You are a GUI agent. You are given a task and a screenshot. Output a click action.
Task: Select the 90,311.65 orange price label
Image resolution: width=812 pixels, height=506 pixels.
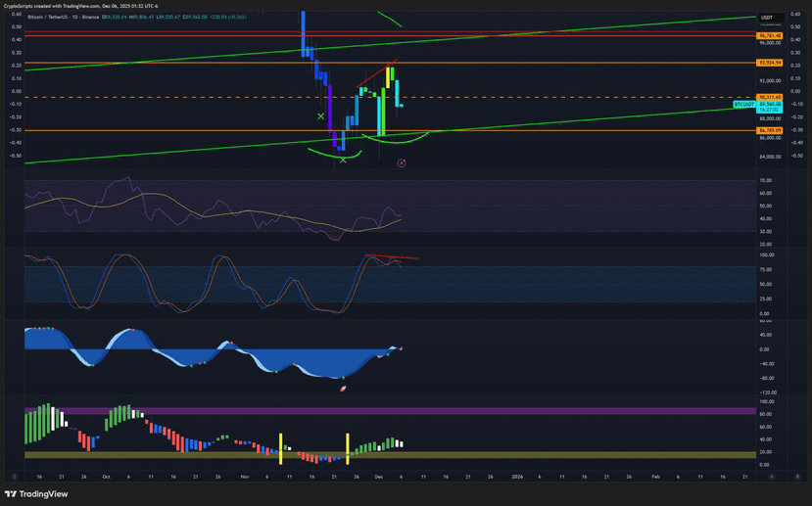click(x=770, y=97)
